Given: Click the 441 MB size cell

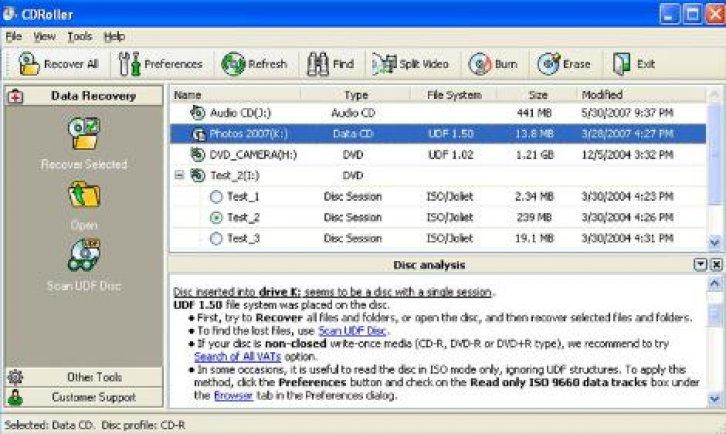Looking at the screenshot, I should tap(534, 113).
